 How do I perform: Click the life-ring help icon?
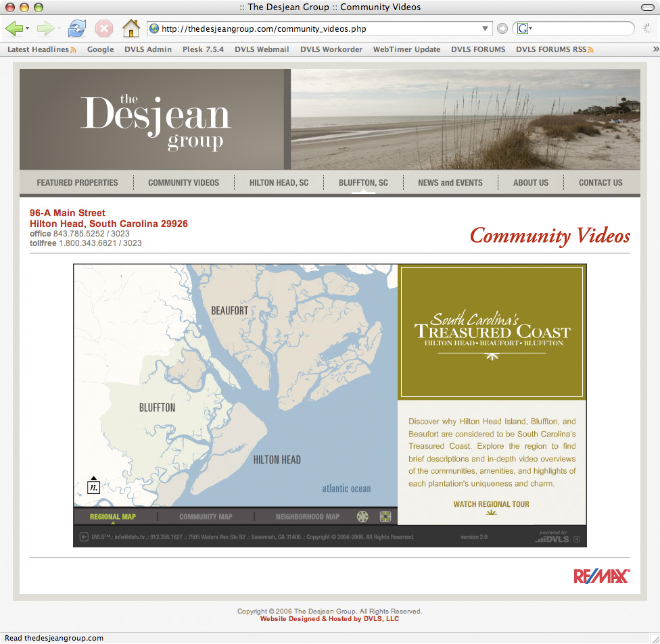pyautogui.click(x=385, y=516)
